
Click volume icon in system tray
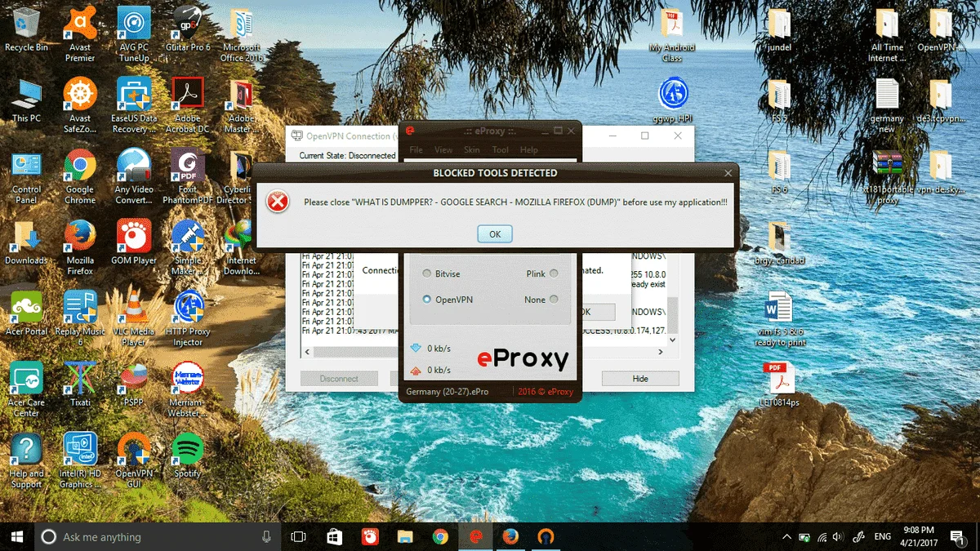click(x=837, y=536)
